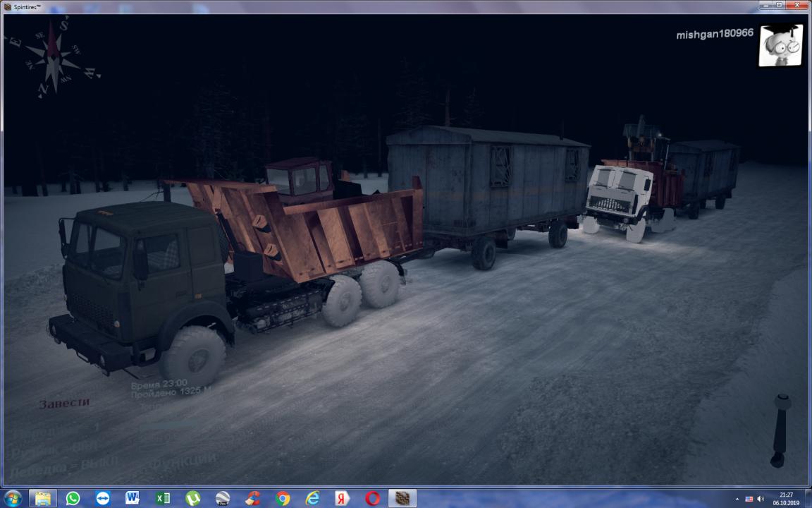Open the taskbar clock and date
812x508 pixels.
(x=785, y=499)
